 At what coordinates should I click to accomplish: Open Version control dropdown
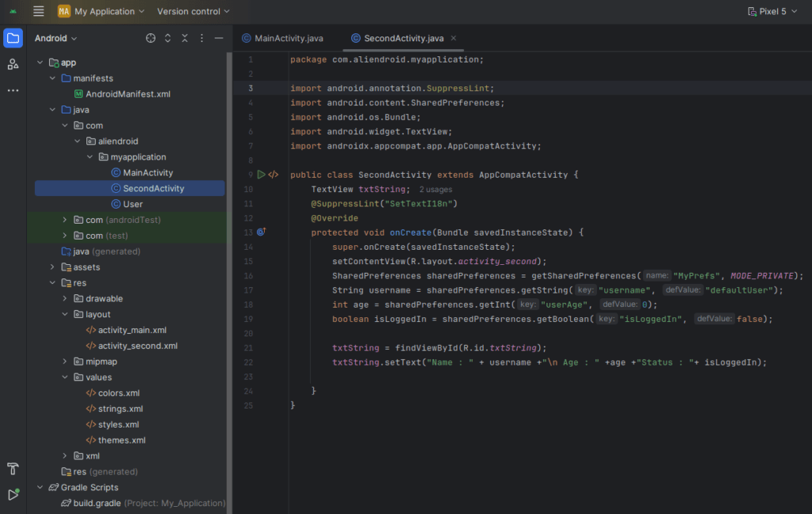point(193,11)
